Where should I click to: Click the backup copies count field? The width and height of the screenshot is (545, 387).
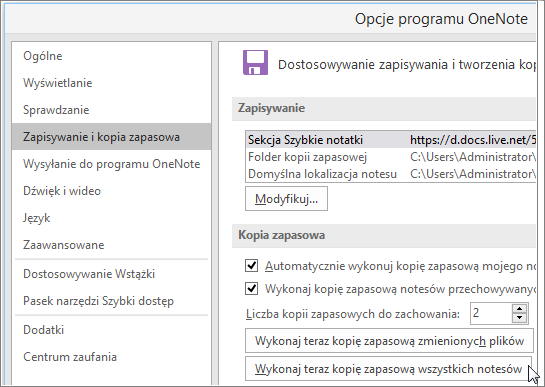click(491, 314)
